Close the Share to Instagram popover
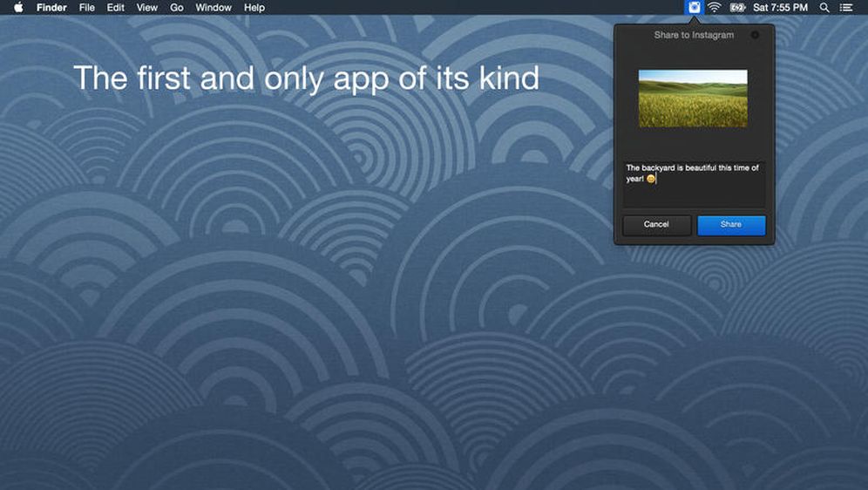868x490 pixels. pyautogui.click(x=755, y=35)
